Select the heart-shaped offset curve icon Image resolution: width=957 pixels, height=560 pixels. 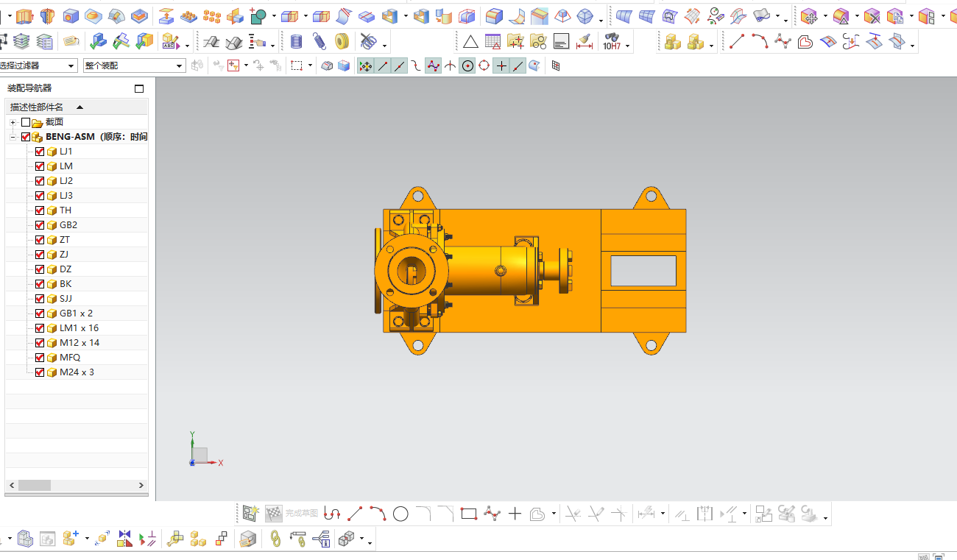coord(805,42)
